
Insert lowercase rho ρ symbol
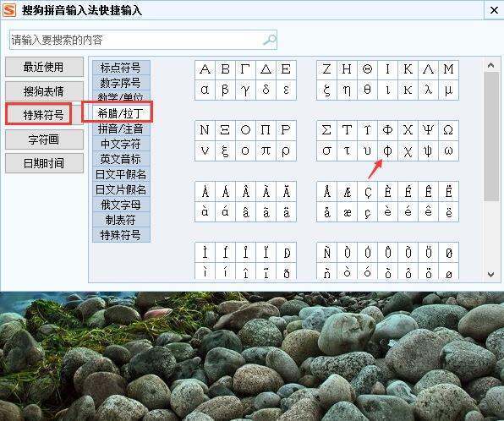click(x=286, y=150)
